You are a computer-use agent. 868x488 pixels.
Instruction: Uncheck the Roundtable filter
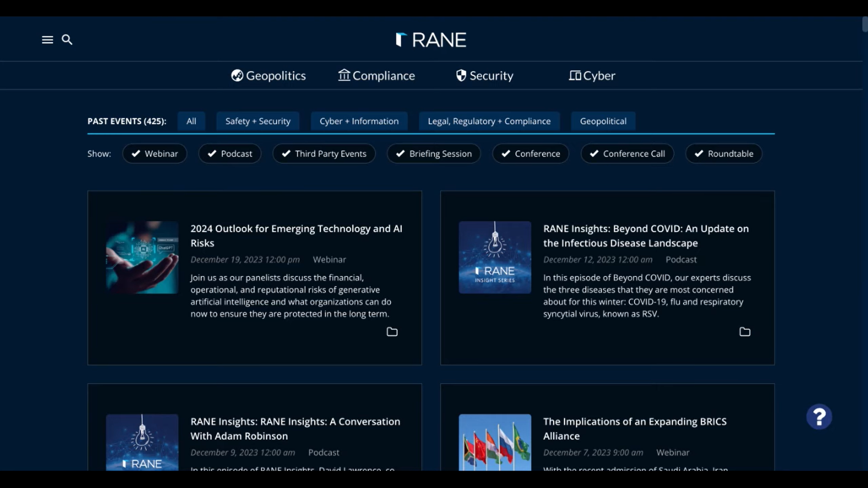click(x=723, y=154)
